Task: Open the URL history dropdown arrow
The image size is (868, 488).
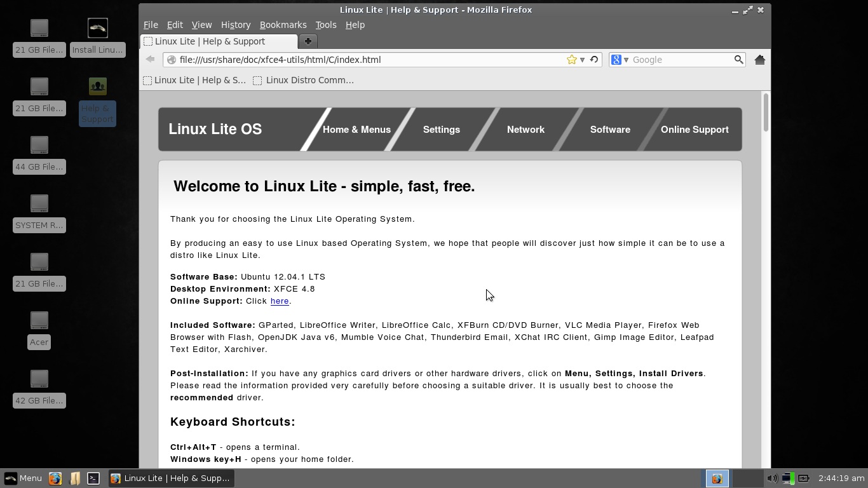Action: click(582, 60)
